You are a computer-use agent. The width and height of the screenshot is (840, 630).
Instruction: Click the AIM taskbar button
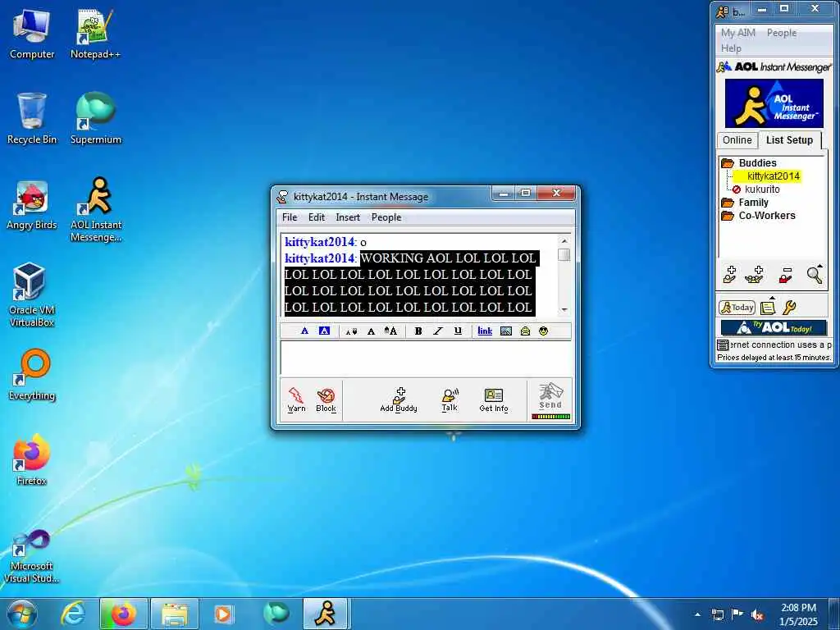click(326, 614)
